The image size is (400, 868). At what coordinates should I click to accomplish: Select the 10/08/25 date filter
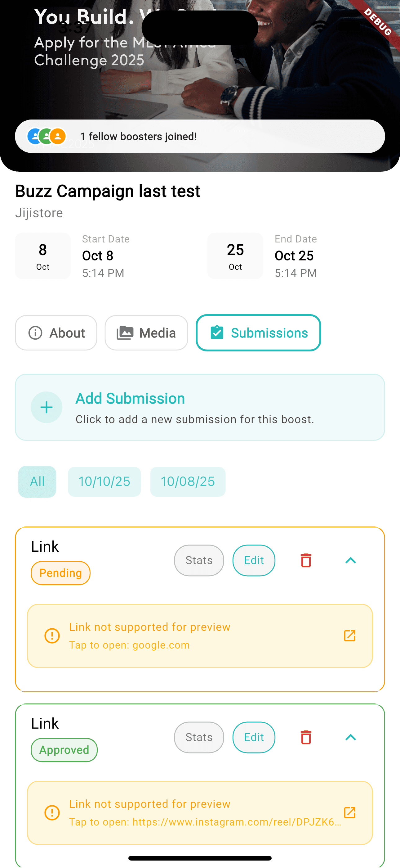point(188,481)
